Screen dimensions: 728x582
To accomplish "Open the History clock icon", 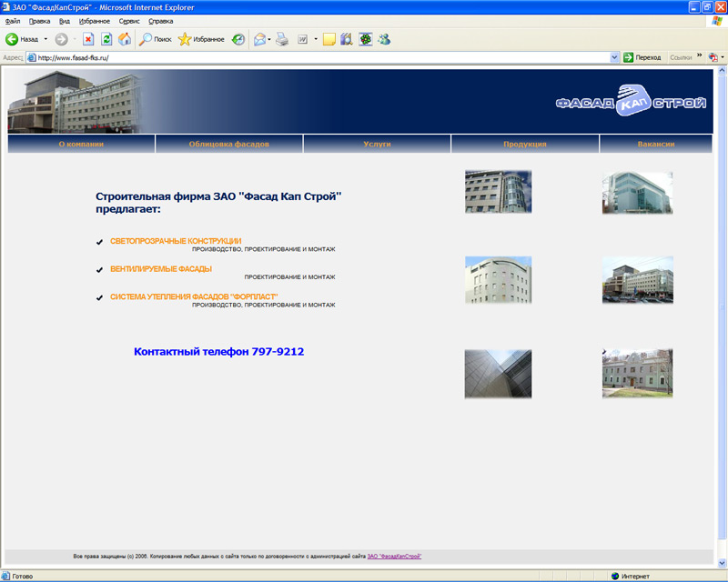I will (x=238, y=39).
